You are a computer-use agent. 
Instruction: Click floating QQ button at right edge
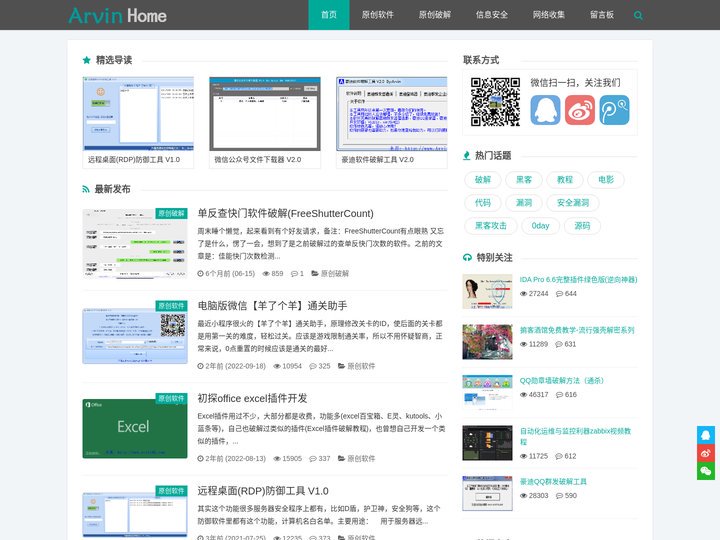(x=706, y=435)
